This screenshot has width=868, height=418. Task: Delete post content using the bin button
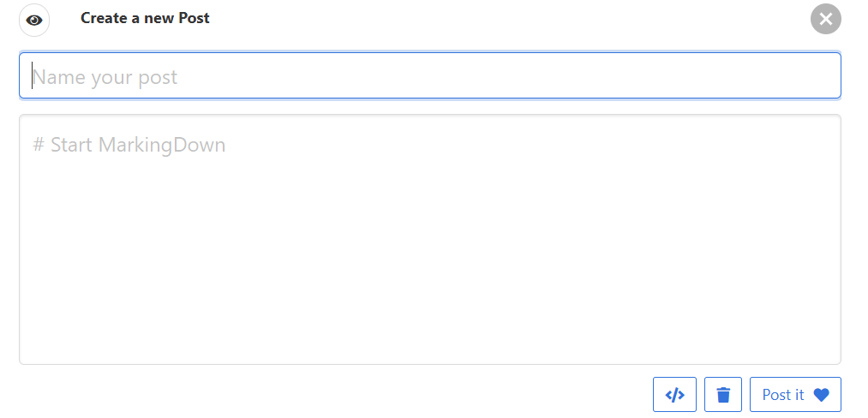(723, 395)
